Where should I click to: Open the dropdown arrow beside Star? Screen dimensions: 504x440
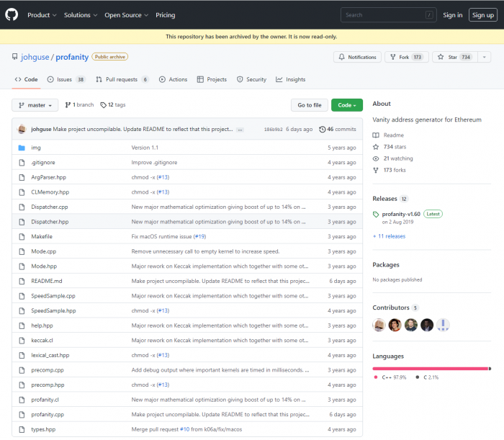pos(484,57)
